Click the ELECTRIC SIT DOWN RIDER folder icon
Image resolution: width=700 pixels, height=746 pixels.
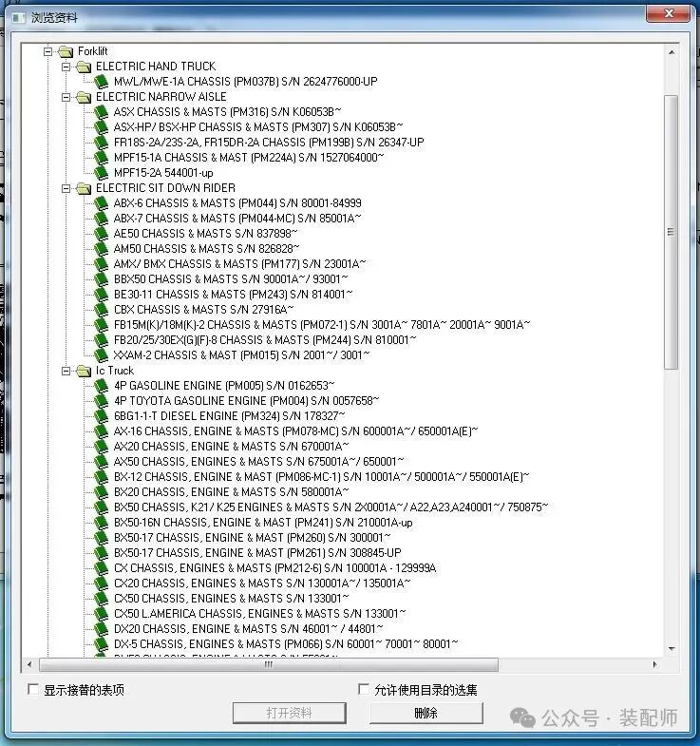tap(84, 188)
